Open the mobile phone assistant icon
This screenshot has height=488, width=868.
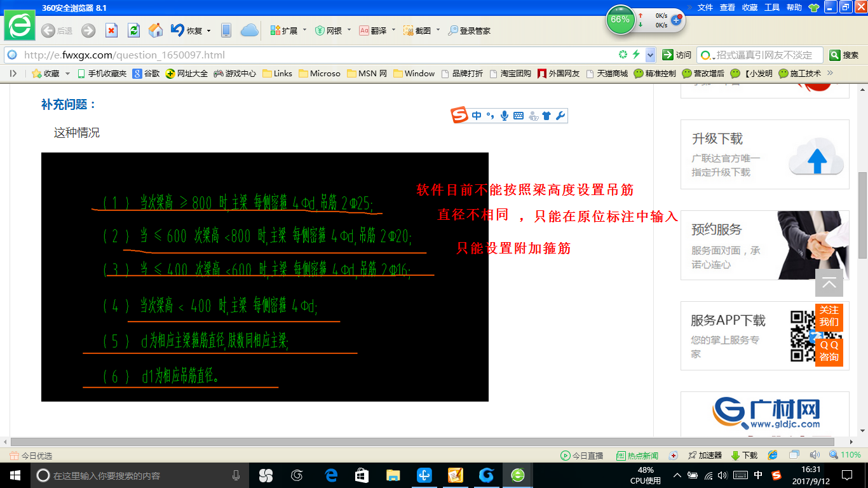226,30
